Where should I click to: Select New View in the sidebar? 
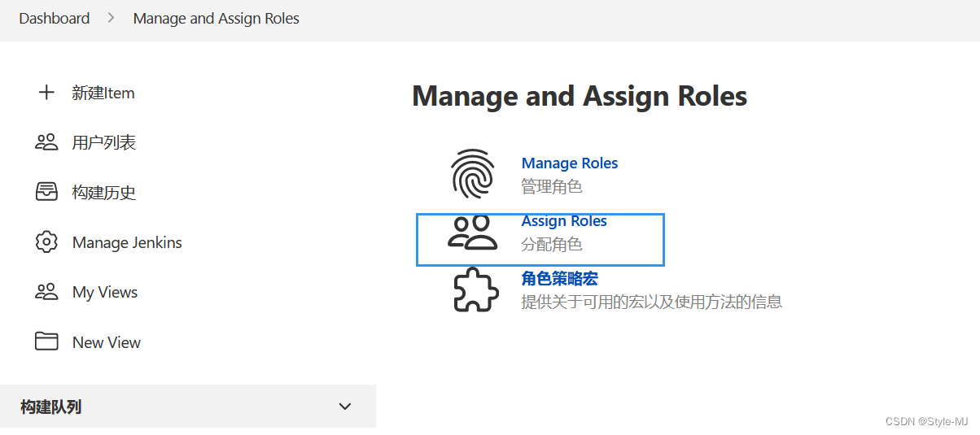(107, 342)
